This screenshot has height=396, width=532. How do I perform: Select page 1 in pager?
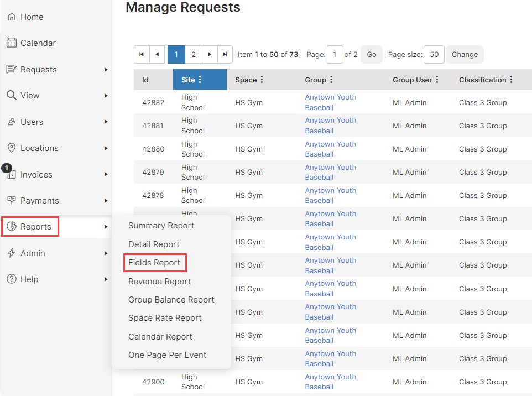pyautogui.click(x=176, y=54)
